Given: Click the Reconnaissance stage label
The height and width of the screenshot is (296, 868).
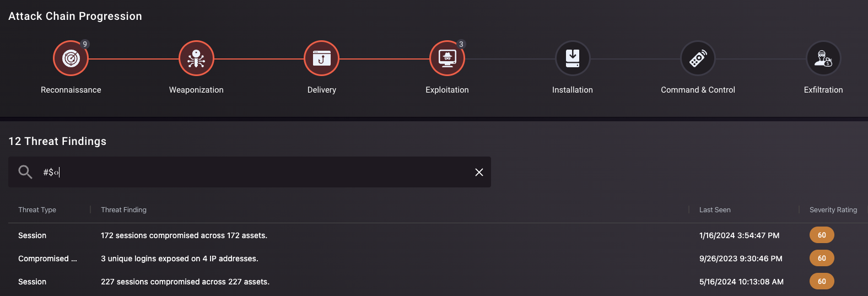Looking at the screenshot, I should click(x=71, y=90).
